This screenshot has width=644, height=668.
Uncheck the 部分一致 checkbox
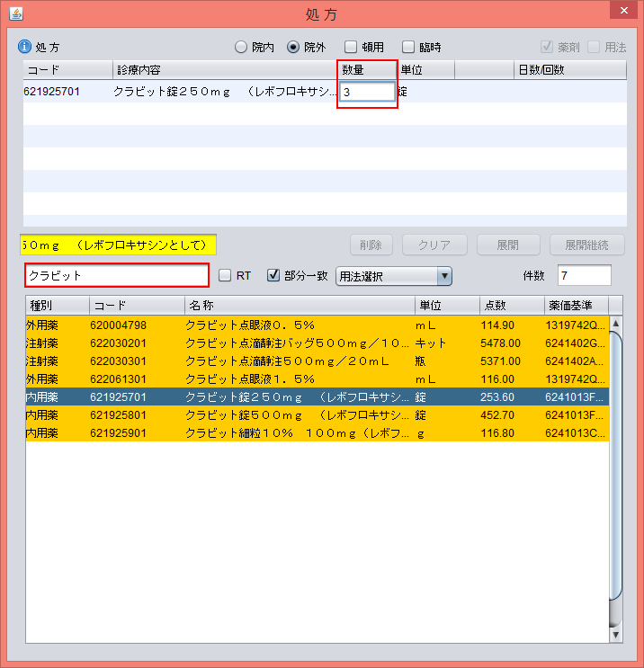coord(274,276)
